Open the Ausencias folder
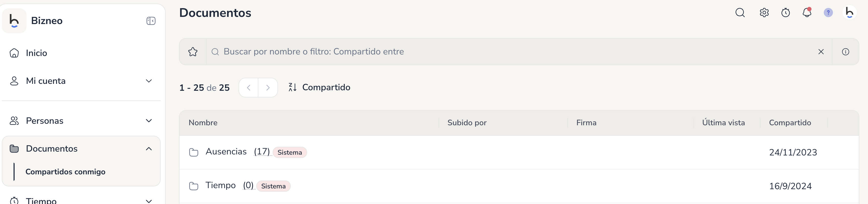Image resolution: width=868 pixels, height=204 pixels. (x=226, y=152)
